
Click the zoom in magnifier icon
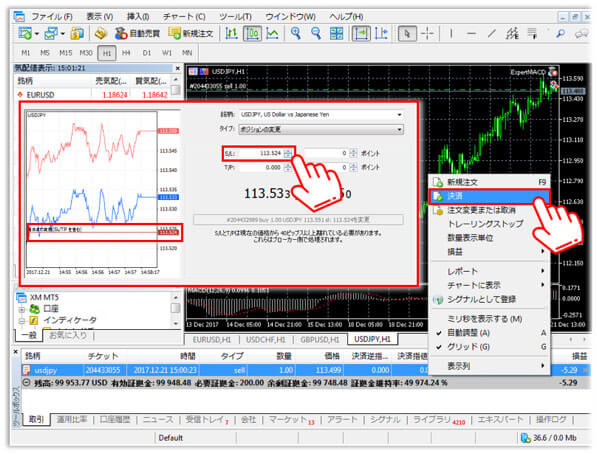point(295,34)
